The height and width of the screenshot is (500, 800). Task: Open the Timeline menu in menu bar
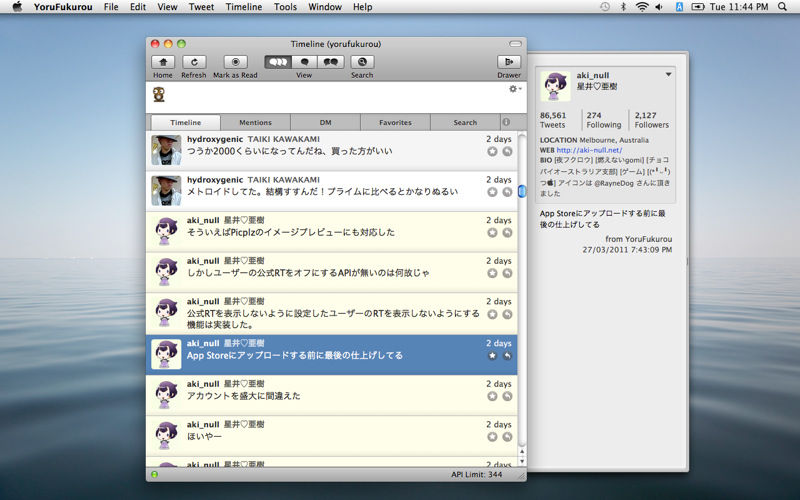[244, 7]
